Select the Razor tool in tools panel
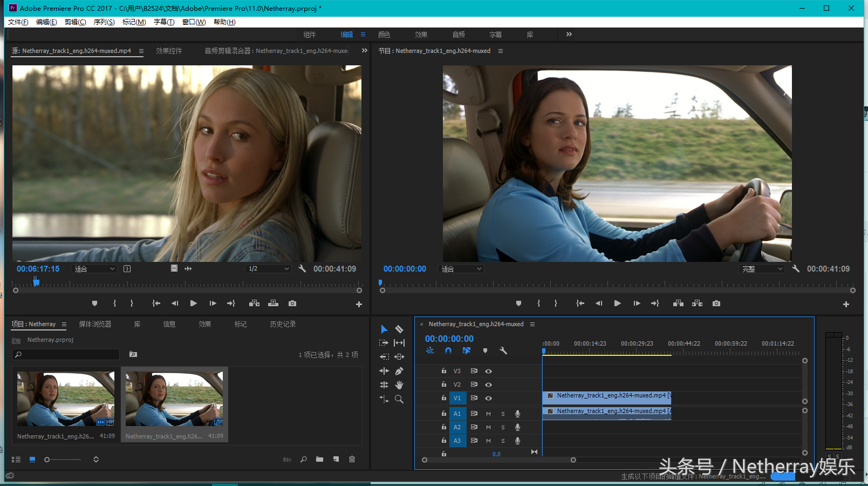Viewport: 868px width, 486px height. (x=399, y=329)
